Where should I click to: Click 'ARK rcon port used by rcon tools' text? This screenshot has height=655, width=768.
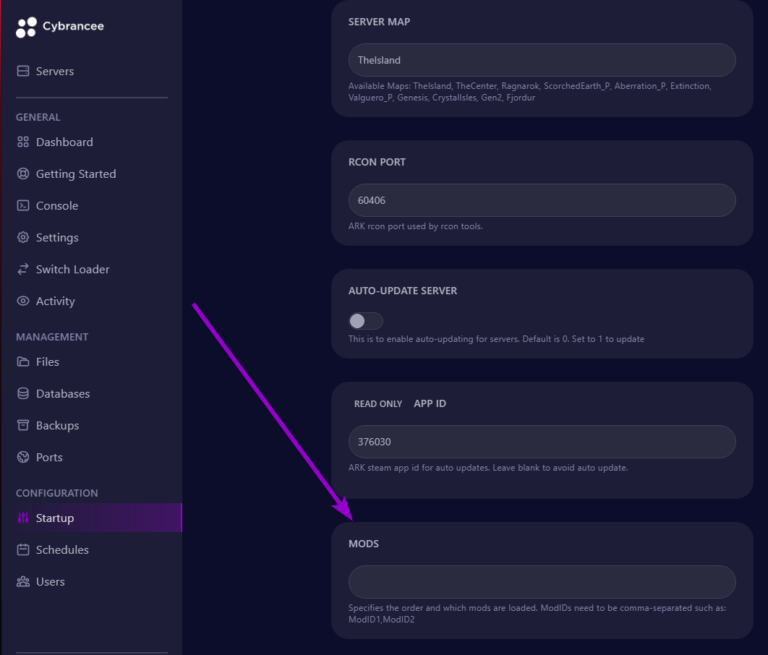(415, 226)
